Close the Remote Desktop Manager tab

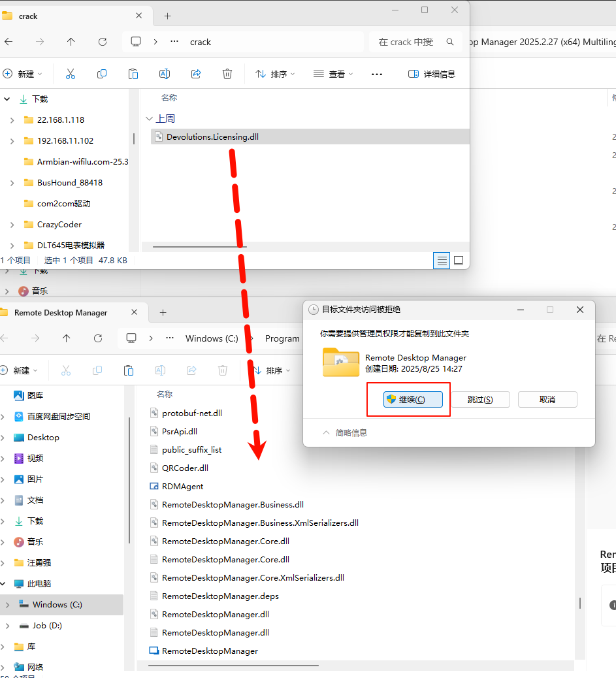tap(135, 312)
